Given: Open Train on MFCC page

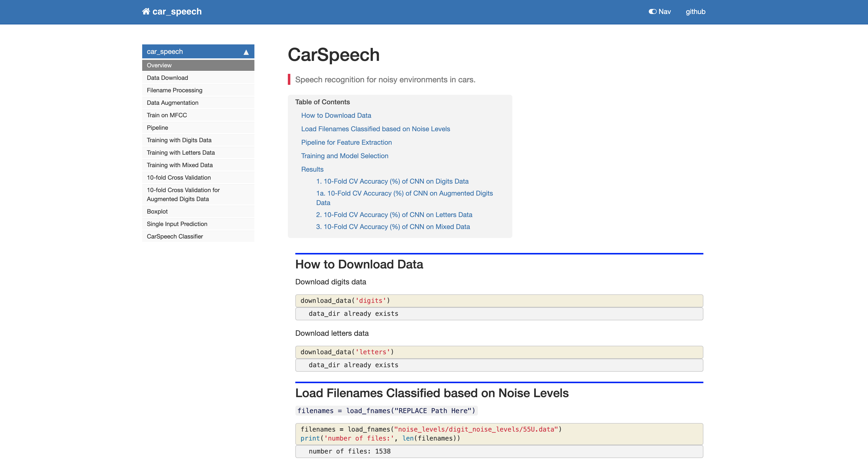Looking at the screenshot, I should pos(166,115).
